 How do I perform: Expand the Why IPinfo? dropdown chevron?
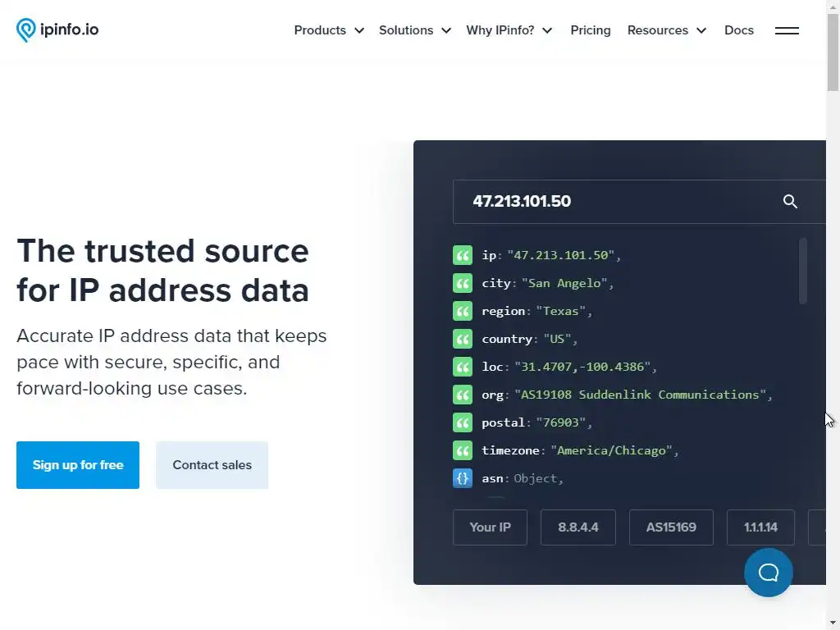[547, 30]
